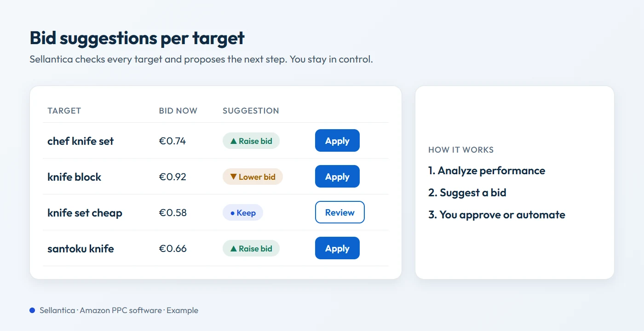
Task: Sort by the TARGET column header
Action: pyautogui.click(x=64, y=111)
